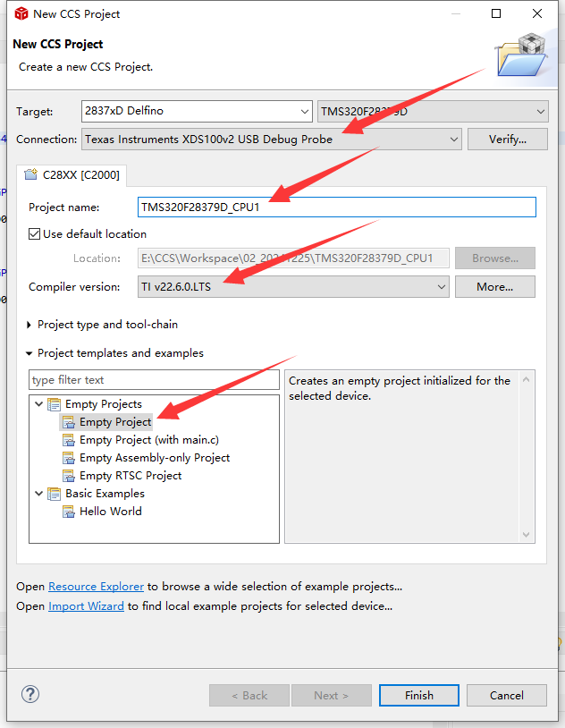
Task: Collapse the Project templates and examples section
Action: (29, 354)
